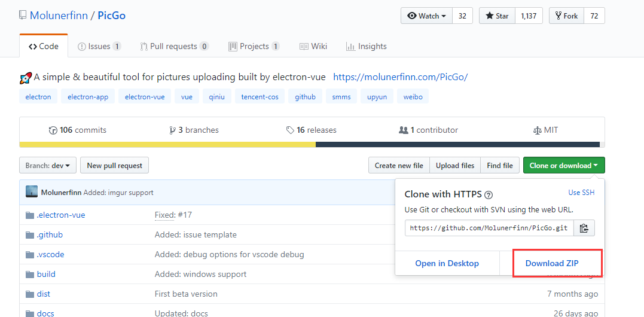Click the Upload files button
644x317 pixels.
(455, 166)
